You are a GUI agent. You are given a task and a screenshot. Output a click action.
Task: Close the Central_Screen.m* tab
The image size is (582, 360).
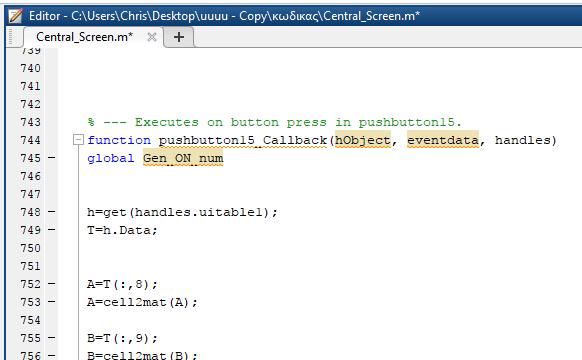[151, 37]
